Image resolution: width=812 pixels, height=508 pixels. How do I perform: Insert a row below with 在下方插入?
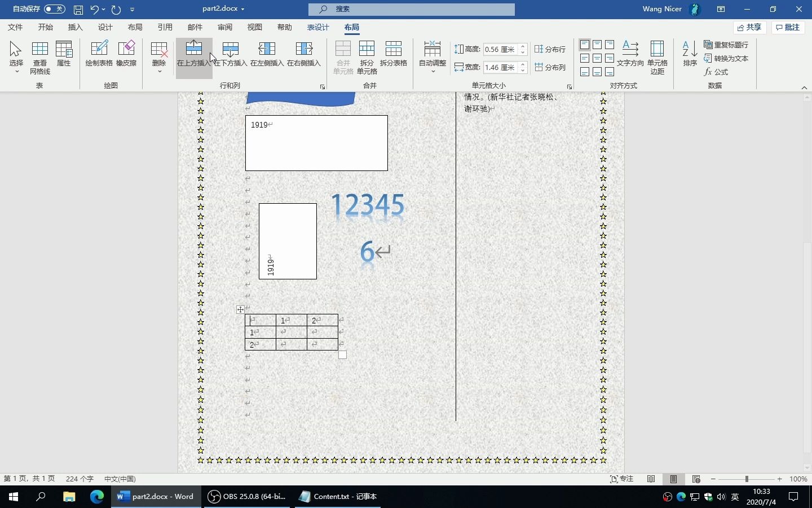[231, 54]
